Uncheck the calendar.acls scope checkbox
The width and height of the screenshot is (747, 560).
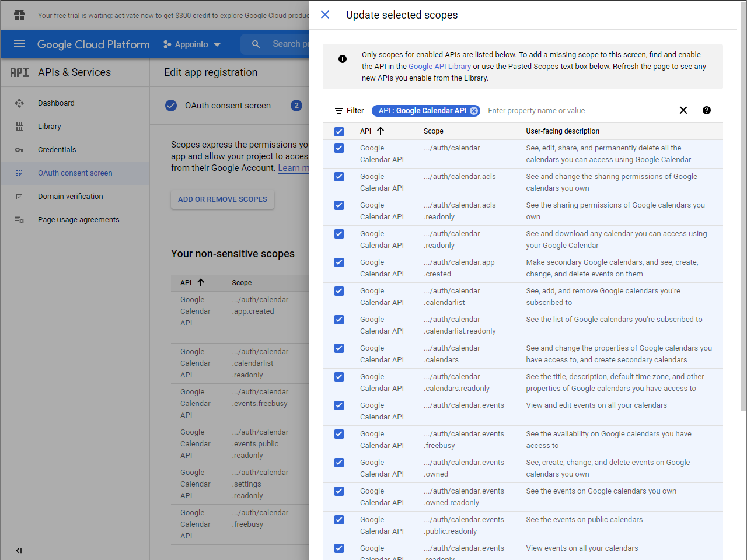pos(339,177)
